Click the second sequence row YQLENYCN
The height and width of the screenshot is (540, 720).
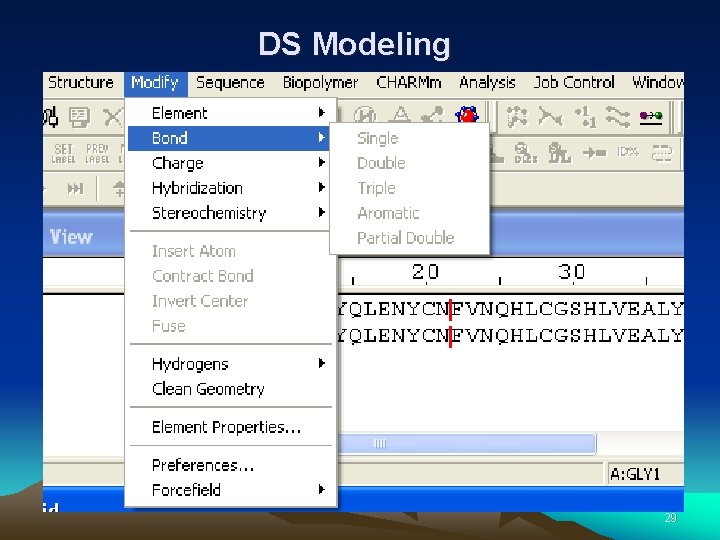click(x=511, y=336)
